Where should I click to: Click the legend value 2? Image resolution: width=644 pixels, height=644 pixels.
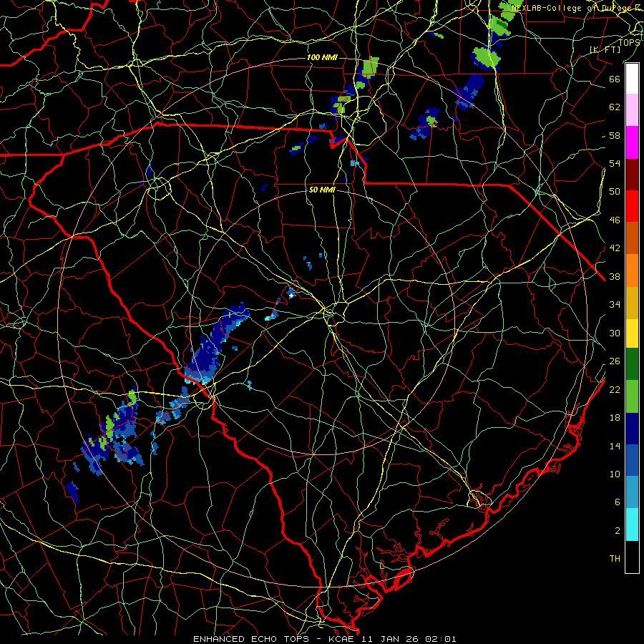coord(618,531)
